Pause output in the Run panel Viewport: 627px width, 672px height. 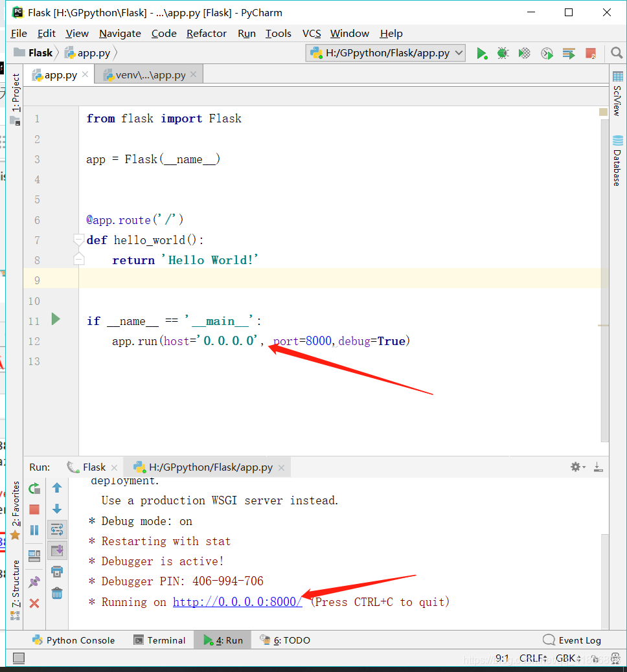[34, 530]
